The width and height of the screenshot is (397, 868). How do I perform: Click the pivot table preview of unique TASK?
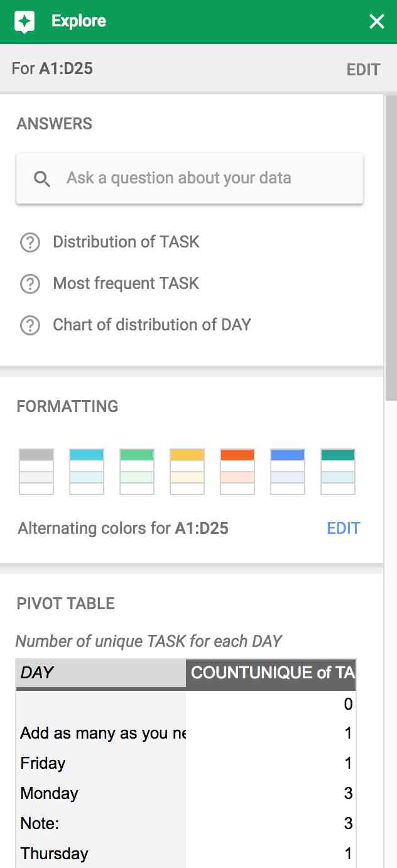(x=185, y=763)
